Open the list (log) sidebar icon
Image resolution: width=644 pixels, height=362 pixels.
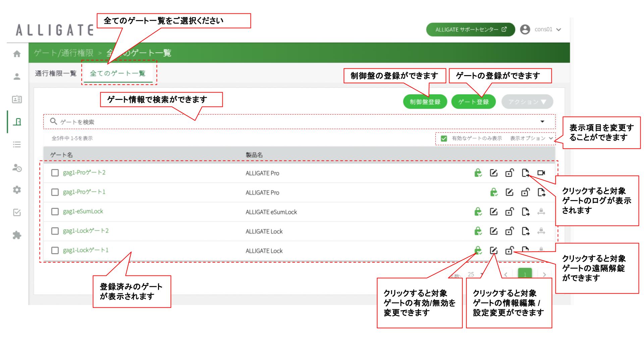(x=17, y=144)
